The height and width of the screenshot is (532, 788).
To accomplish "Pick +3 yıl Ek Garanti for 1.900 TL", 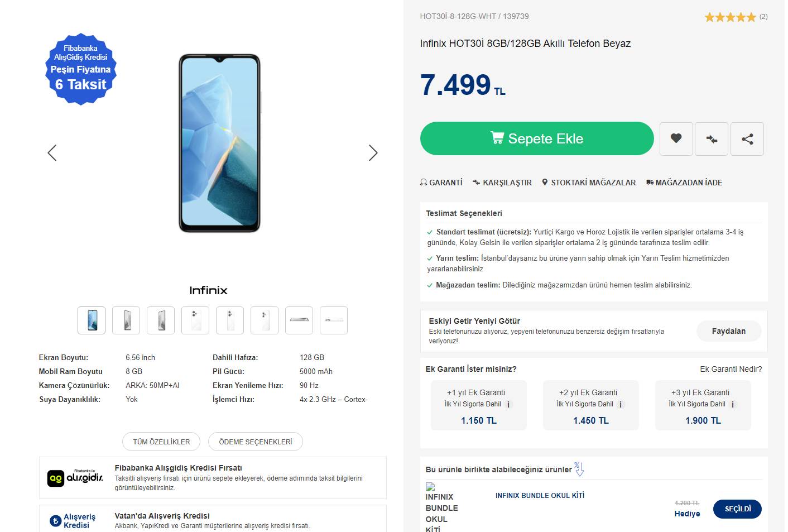I will (x=703, y=406).
